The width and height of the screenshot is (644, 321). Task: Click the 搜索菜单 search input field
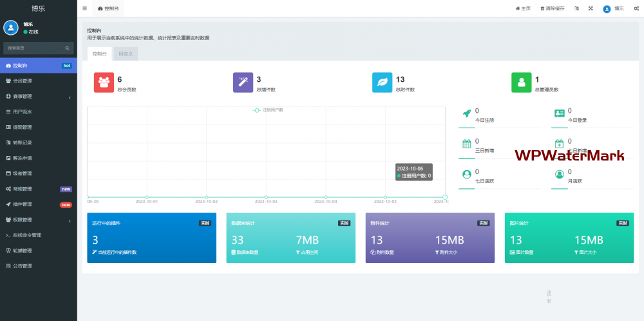point(33,48)
